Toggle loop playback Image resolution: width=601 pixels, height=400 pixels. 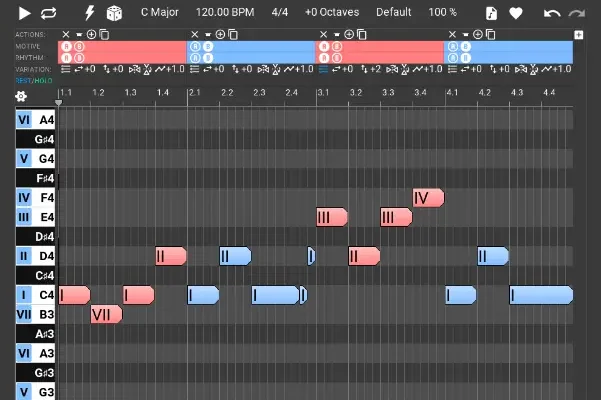click(x=49, y=13)
